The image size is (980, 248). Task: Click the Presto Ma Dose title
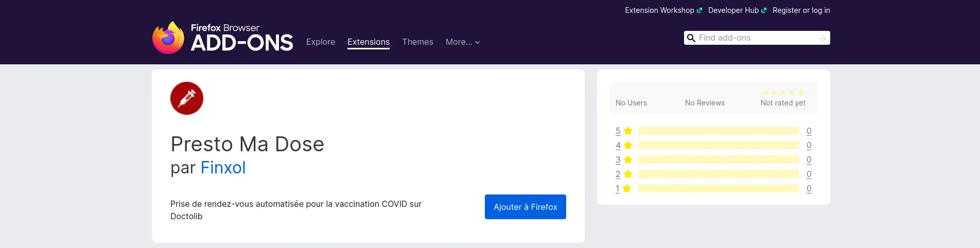pyautogui.click(x=248, y=144)
